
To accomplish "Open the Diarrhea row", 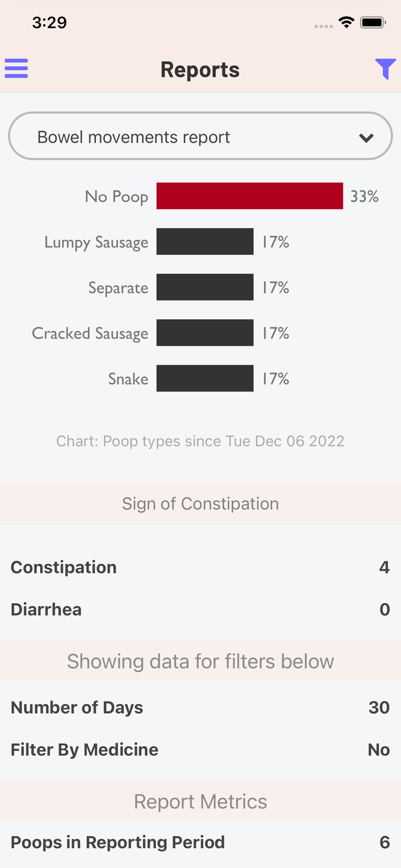I will tap(200, 609).
